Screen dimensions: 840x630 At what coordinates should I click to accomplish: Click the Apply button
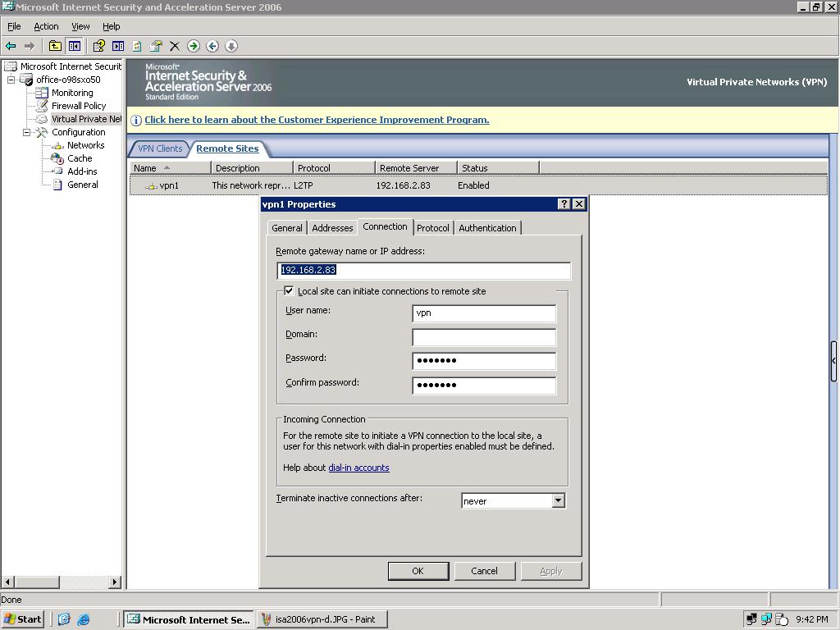point(551,571)
